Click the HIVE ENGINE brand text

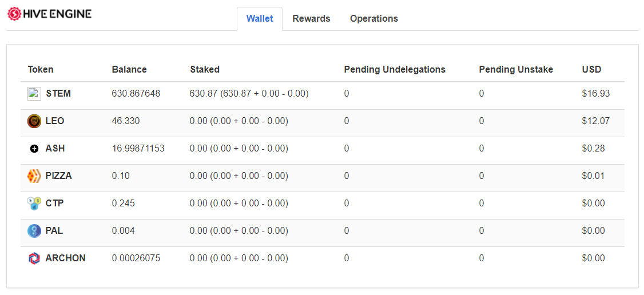(x=58, y=14)
